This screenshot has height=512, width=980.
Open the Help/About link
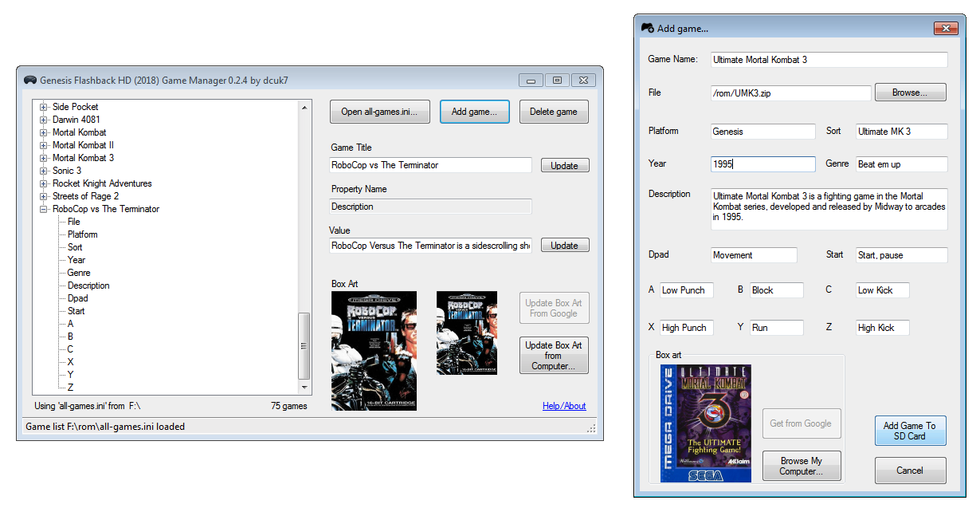(x=564, y=406)
